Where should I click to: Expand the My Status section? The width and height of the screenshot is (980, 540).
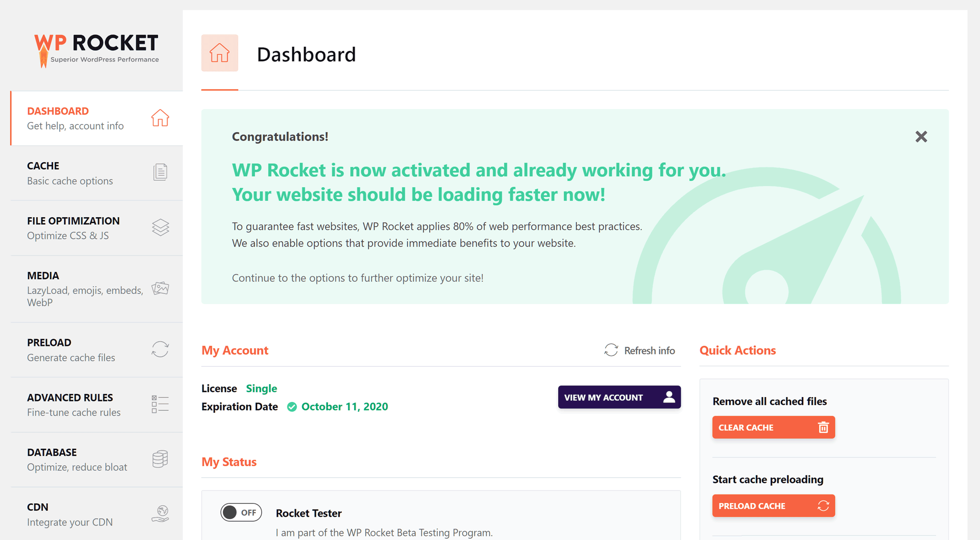(229, 462)
